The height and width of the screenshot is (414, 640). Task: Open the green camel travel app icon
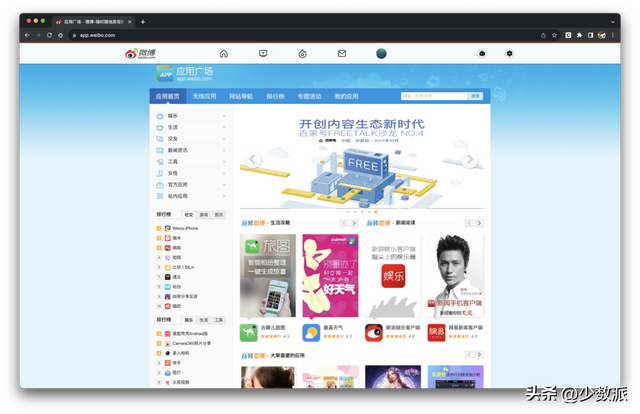[249, 332]
